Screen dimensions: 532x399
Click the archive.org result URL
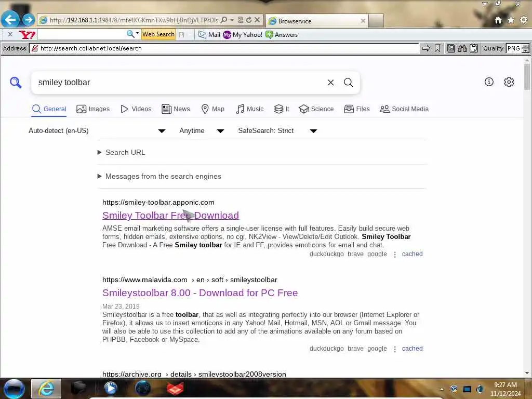[194, 374]
